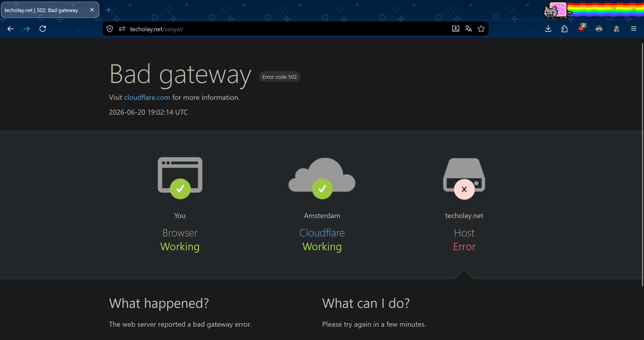This screenshot has height=340, width=644.
Task: Click the What can I do? heading
Action: [x=366, y=303]
